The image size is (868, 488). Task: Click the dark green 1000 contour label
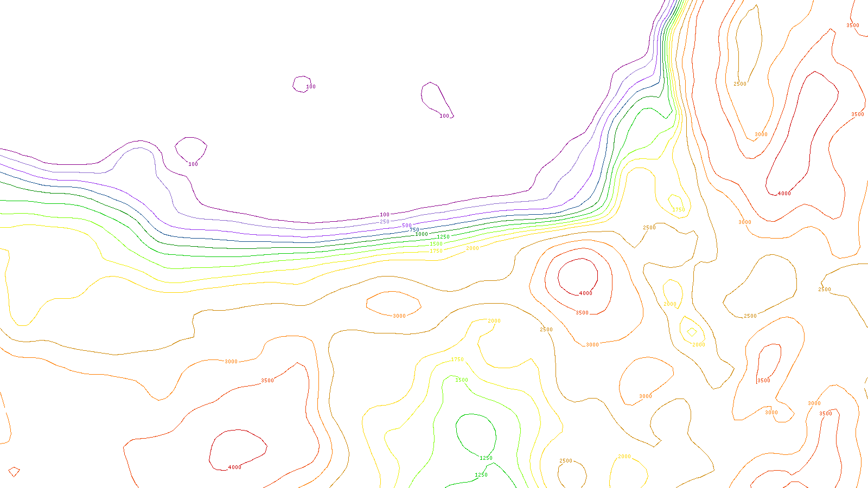(422, 234)
